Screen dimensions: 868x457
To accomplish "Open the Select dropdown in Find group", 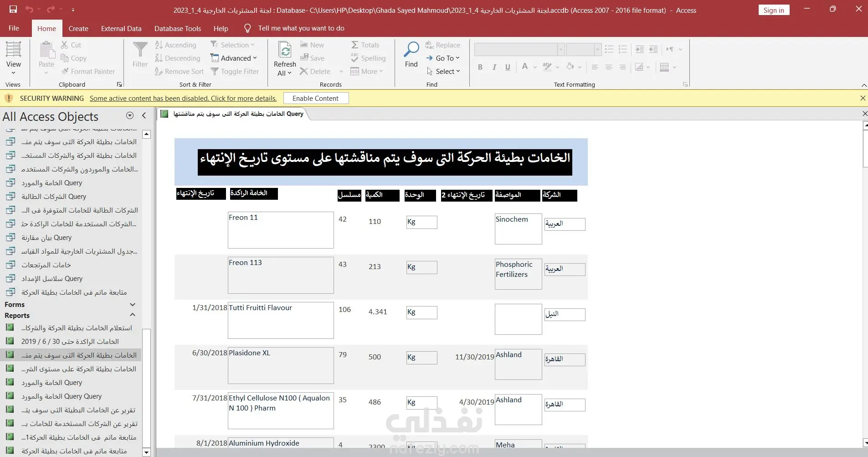I will 443,71.
